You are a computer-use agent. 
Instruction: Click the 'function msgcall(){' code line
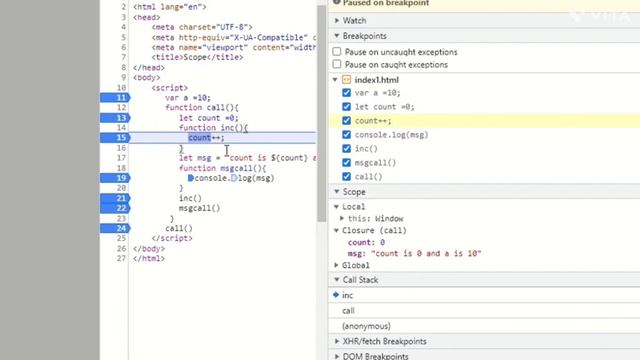tap(222, 168)
